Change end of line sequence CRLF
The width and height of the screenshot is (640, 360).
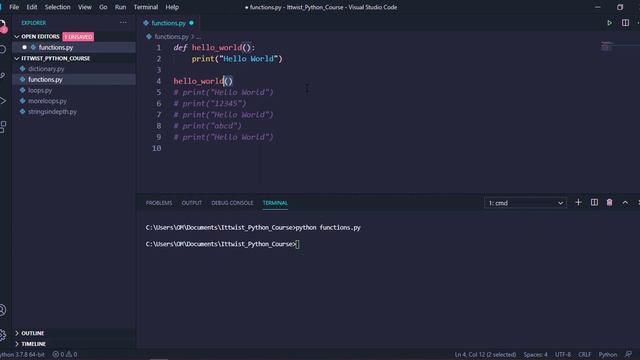click(584, 354)
